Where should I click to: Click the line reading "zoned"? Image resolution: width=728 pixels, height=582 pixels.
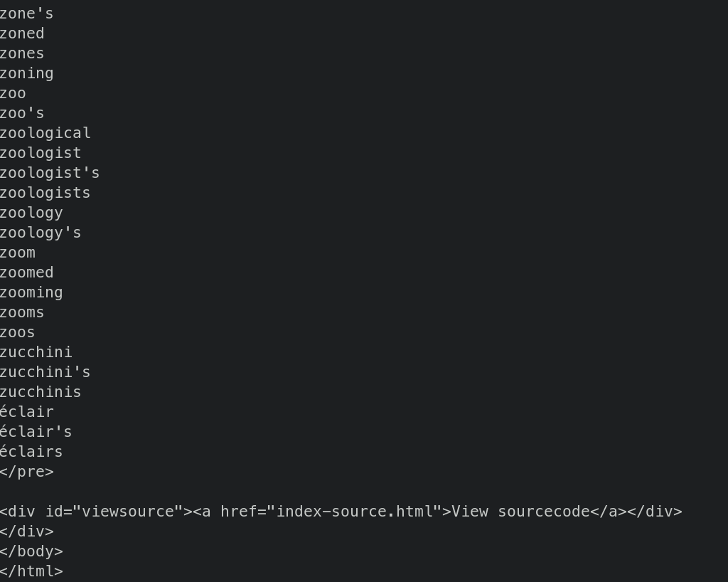point(22,33)
